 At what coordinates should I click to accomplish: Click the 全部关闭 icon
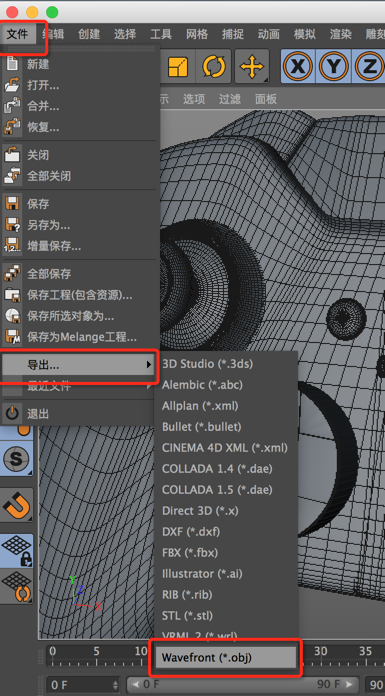point(12,176)
